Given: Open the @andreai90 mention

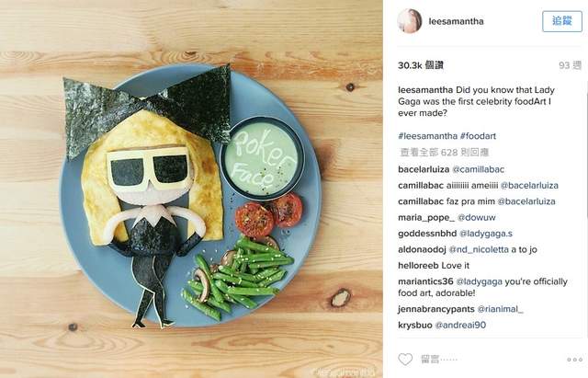Looking at the screenshot, I should coord(460,325).
